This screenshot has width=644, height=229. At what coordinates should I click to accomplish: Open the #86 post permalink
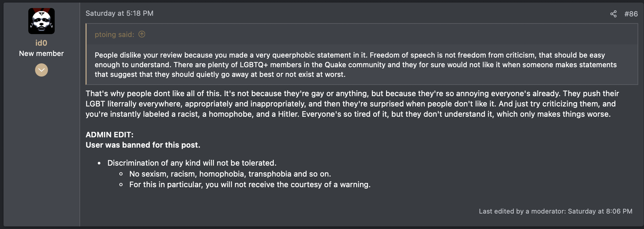631,14
